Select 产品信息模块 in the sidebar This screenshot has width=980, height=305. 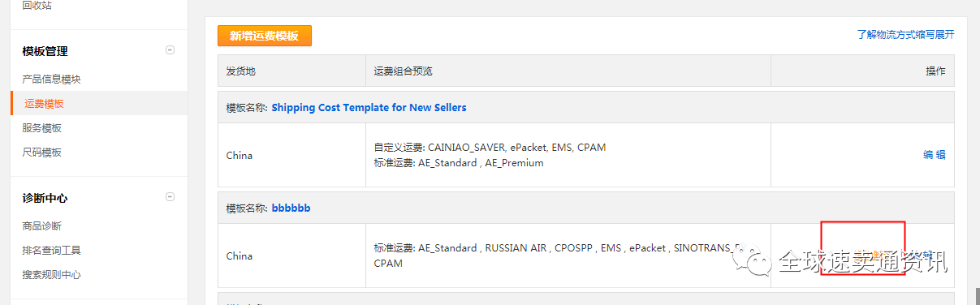pyautogui.click(x=51, y=79)
